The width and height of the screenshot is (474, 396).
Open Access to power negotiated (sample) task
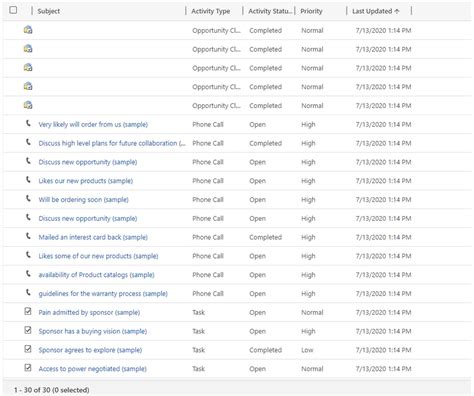point(93,369)
